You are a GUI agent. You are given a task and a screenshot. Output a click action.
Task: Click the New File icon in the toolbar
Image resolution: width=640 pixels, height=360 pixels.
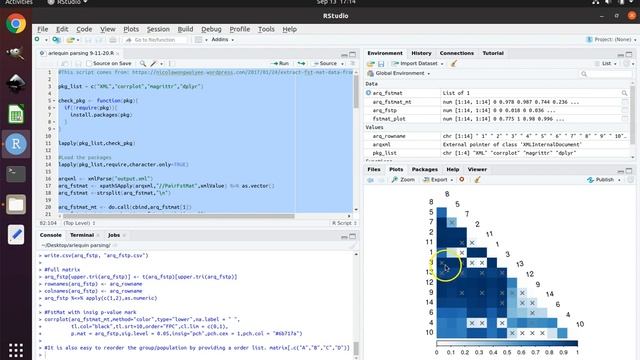coord(38,40)
